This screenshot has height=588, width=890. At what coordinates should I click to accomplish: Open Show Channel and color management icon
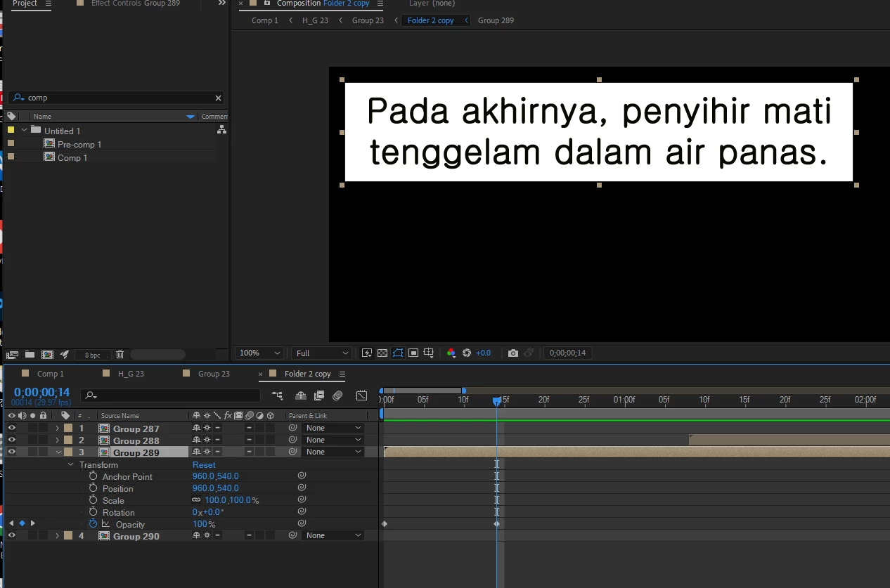pos(451,353)
